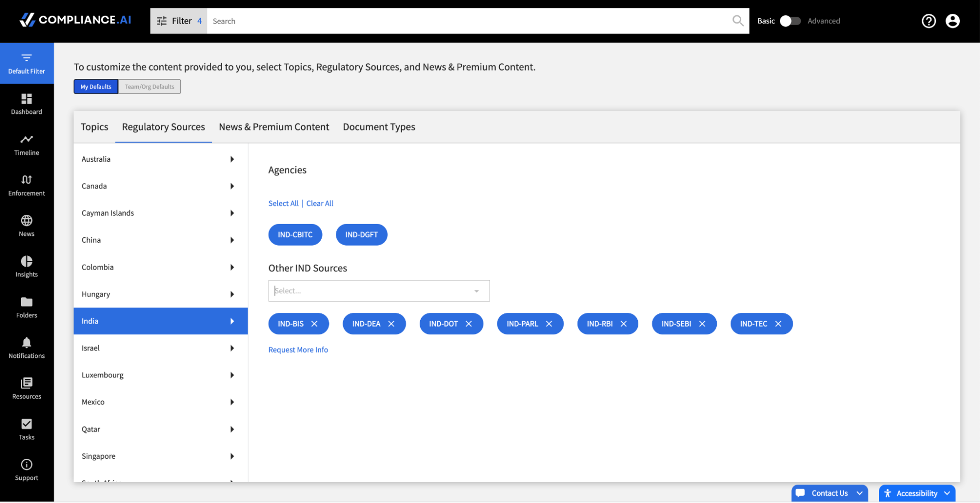
Task: Remove the IND-DOT source chip
Action: 469,324
